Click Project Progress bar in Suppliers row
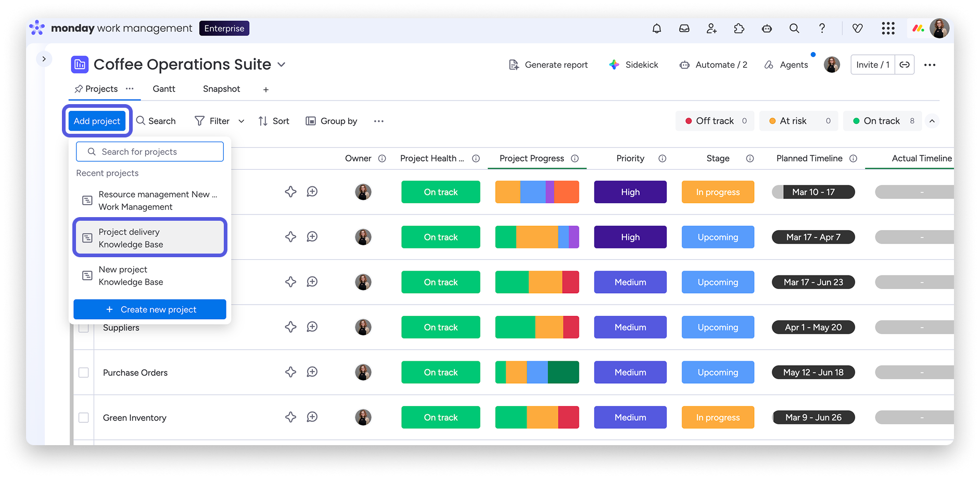 click(x=537, y=327)
